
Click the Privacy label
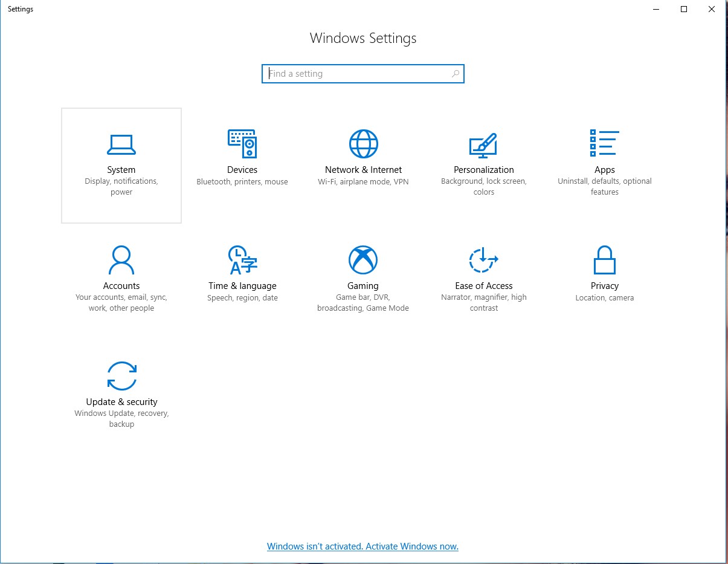[x=605, y=286]
